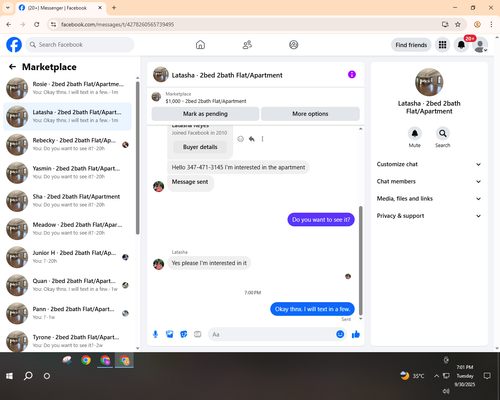Click Mark as pending button

pos(205,114)
